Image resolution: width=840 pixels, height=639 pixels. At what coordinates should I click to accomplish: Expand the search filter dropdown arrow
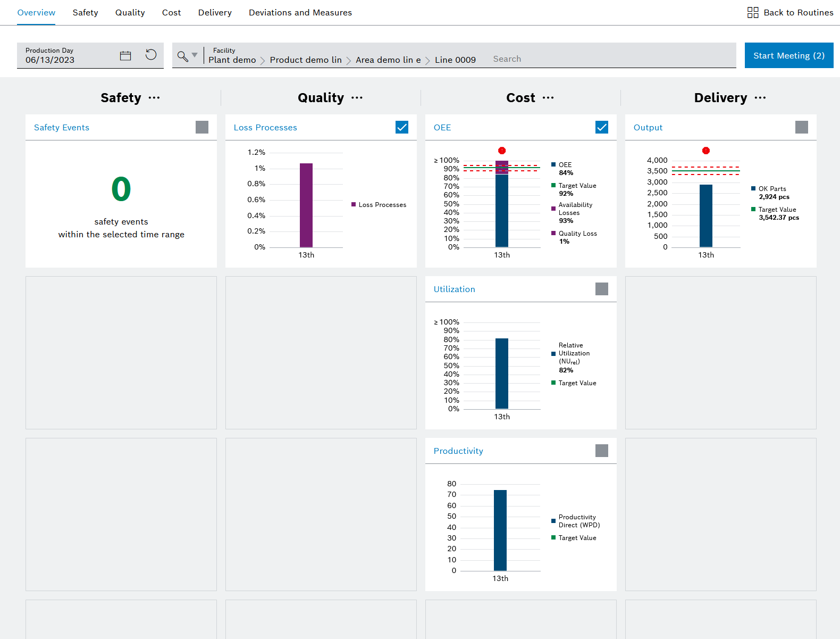[195, 55]
